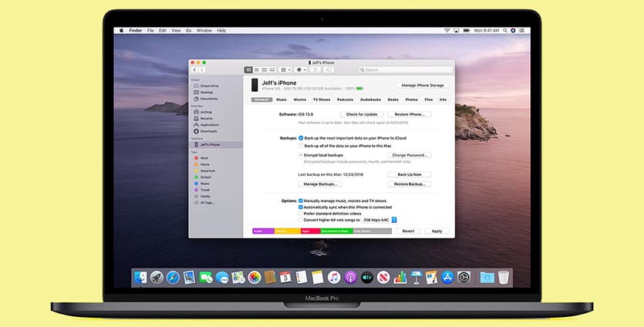Open Launchpad from the Dock
Viewport: 644px width, 327px height.
[157, 278]
